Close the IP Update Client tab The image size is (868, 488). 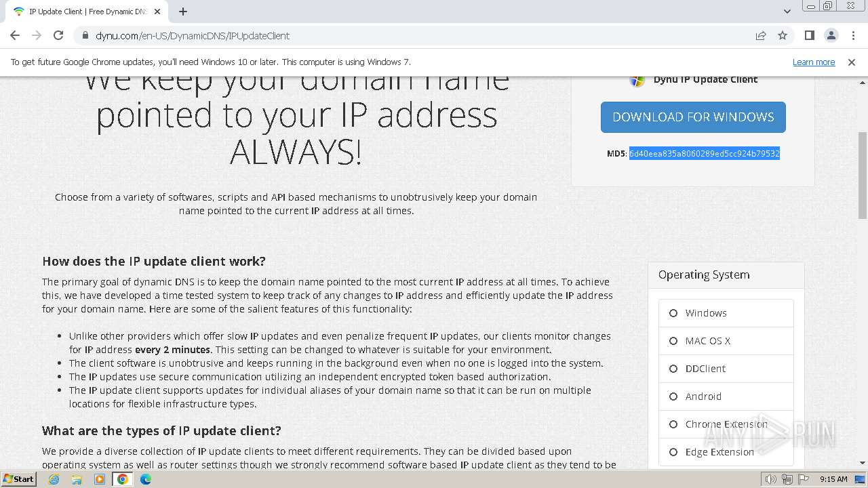157,12
